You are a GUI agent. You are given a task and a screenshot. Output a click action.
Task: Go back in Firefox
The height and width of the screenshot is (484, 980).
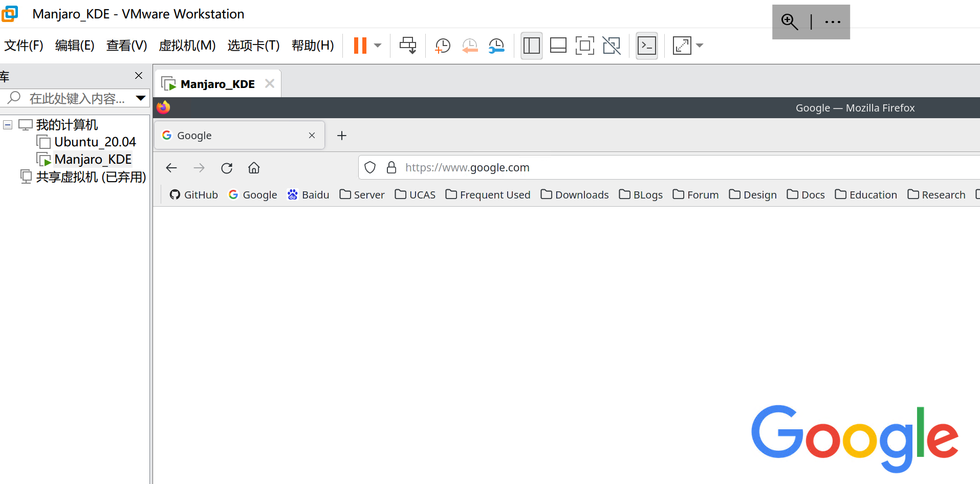171,168
